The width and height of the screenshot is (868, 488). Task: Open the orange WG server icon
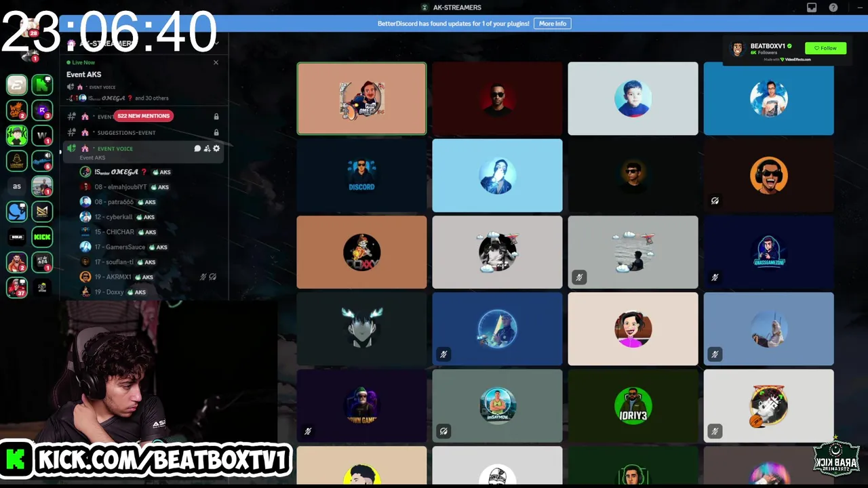point(17,110)
